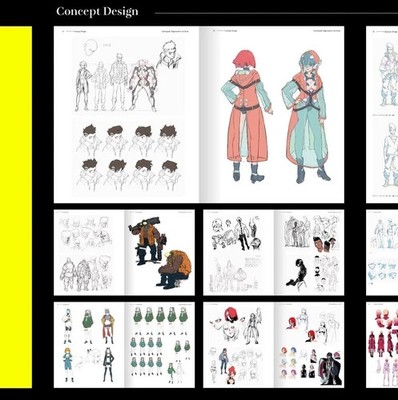Open the page with dark cloaked figure and colored heads

click(x=309, y=345)
